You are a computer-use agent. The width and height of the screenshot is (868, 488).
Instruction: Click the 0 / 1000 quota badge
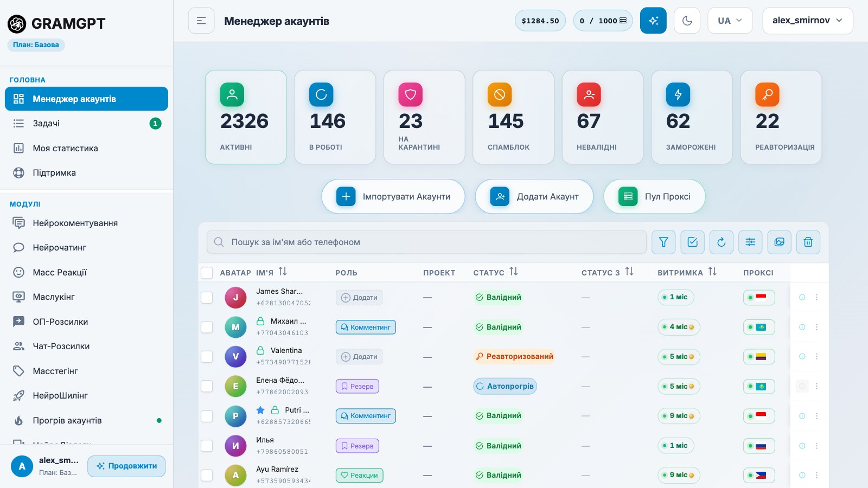(603, 21)
